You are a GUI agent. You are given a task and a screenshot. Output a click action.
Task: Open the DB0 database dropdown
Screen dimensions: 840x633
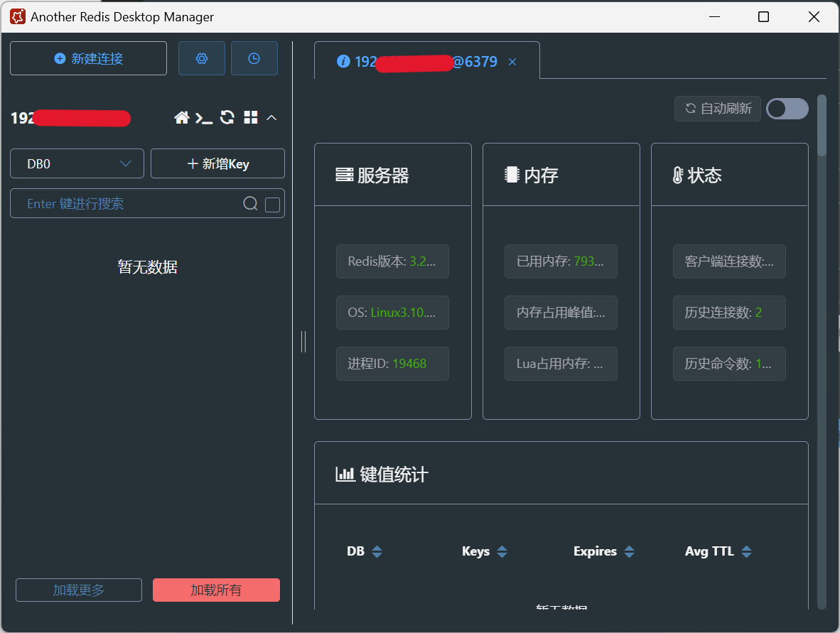(77, 163)
